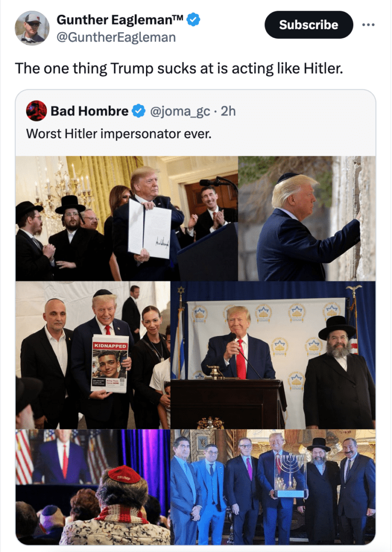Open Gunther Eagleman's profile avatar
Screen dimensions: 392x552
[x=32, y=28]
